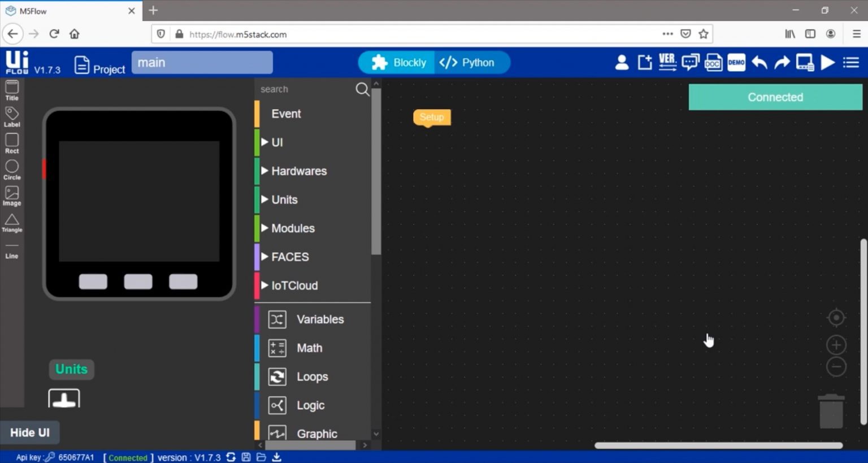Switch to the Blockly tab

401,62
